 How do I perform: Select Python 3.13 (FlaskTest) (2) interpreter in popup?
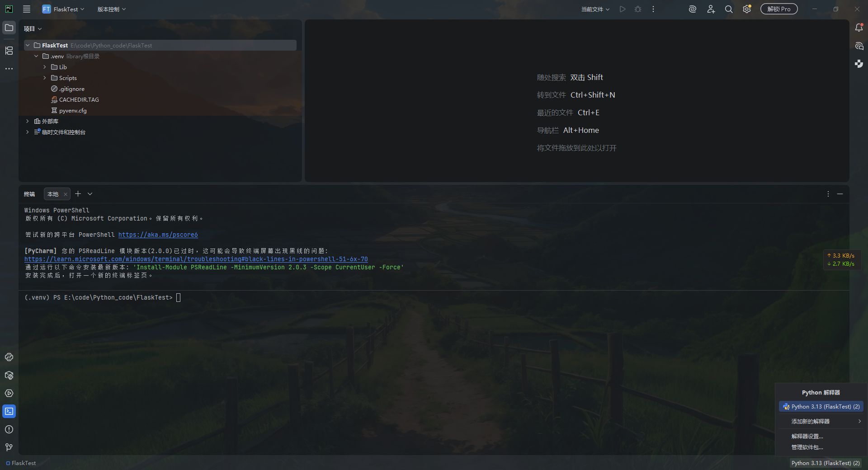click(821, 407)
